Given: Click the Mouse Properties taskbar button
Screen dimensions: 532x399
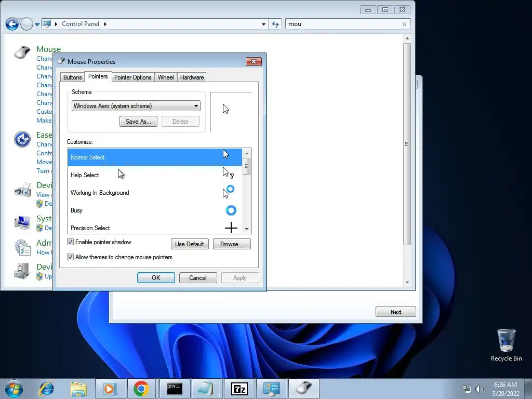Looking at the screenshot, I should click(x=303, y=389).
